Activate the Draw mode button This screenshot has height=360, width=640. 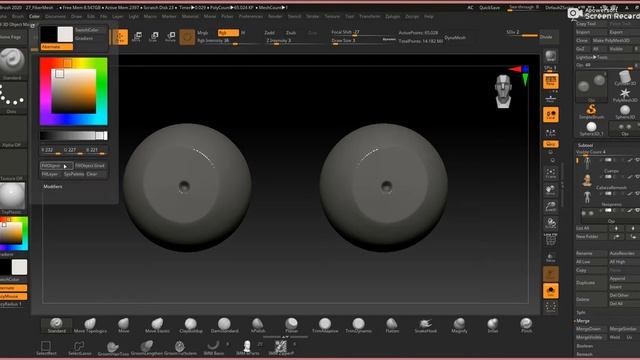click(120, 37)
